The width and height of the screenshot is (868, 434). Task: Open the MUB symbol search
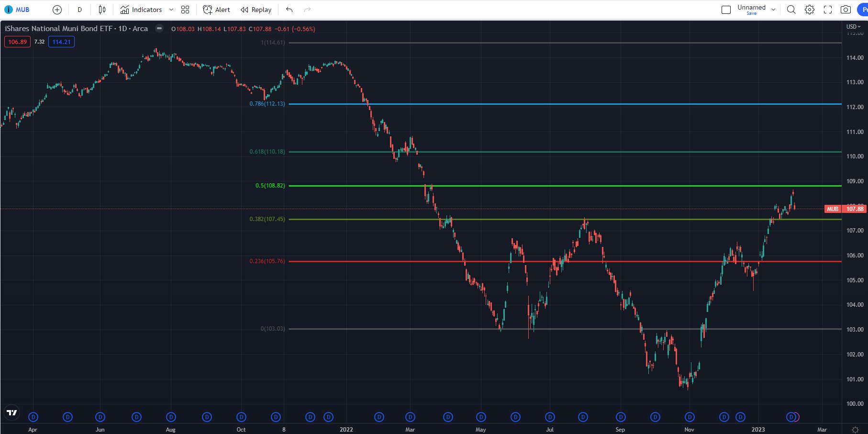(17, 10)
